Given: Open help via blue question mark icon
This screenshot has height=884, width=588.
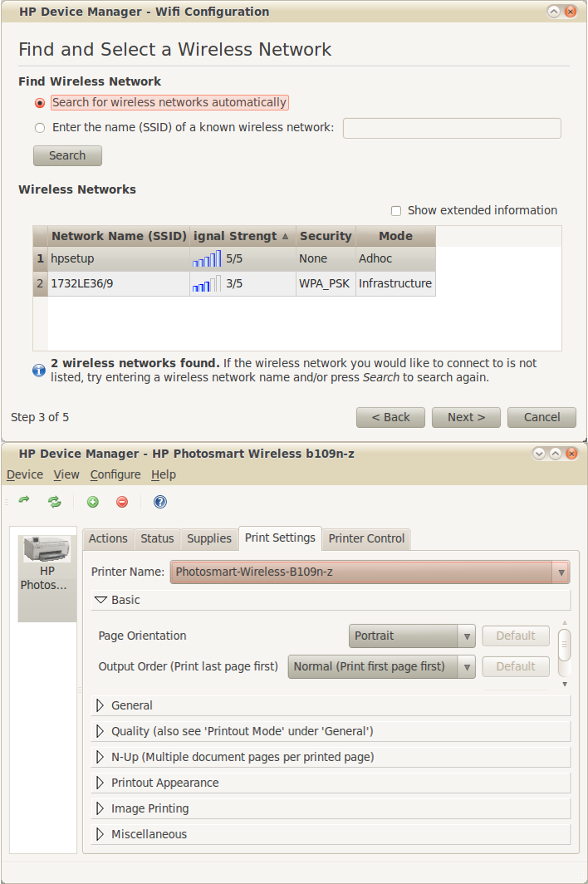Looking at the screenshot, I should (x=160, y=502).
